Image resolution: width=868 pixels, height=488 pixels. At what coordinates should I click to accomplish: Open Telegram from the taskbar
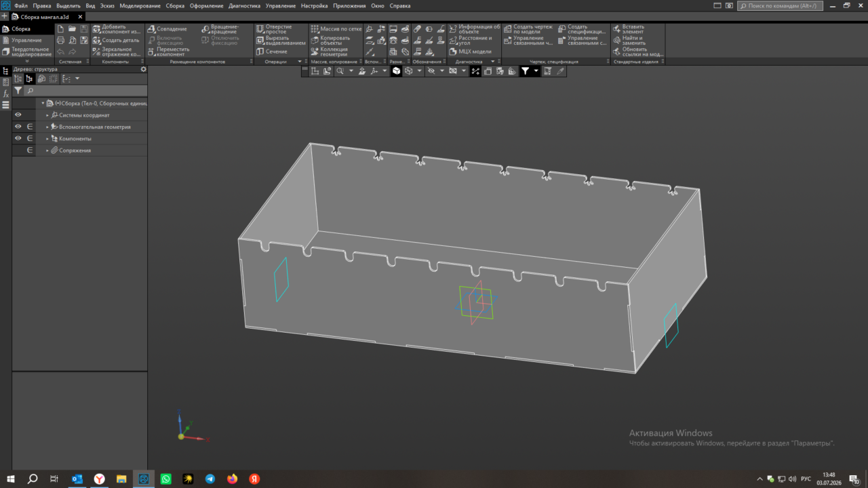click(x=210, y=479)
